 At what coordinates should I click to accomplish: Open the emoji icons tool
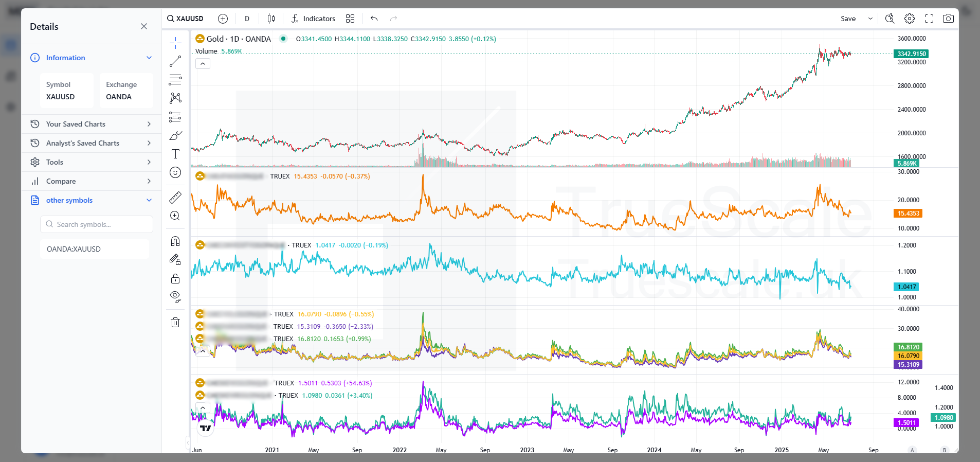[x=175, y=172]
